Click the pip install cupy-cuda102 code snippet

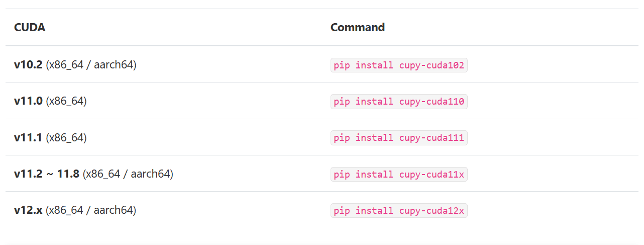(x=399, y=65)
